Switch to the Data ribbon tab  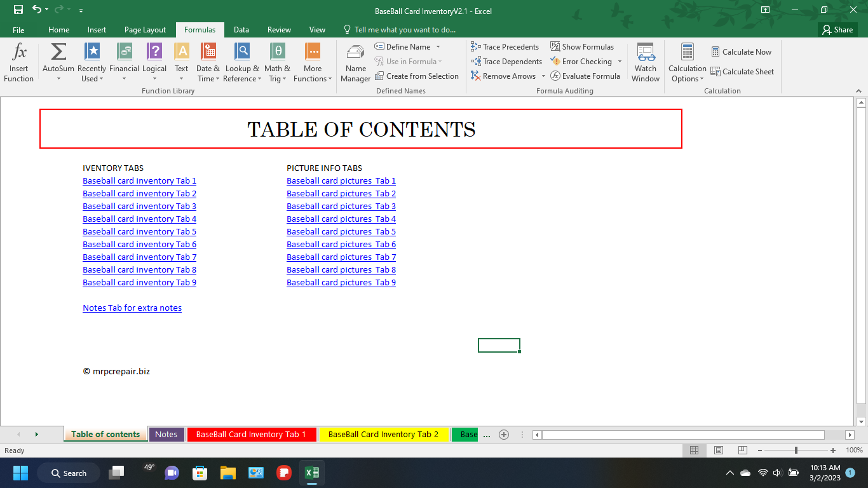click(241, 30)
